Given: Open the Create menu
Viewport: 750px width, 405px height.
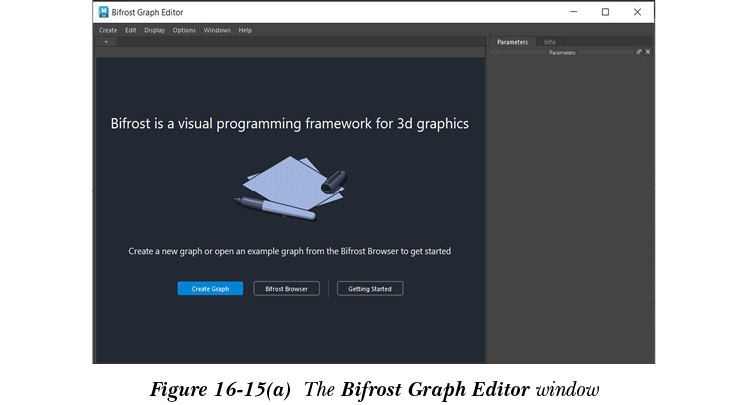Looking at the screenshot, I should pos(108,30).
